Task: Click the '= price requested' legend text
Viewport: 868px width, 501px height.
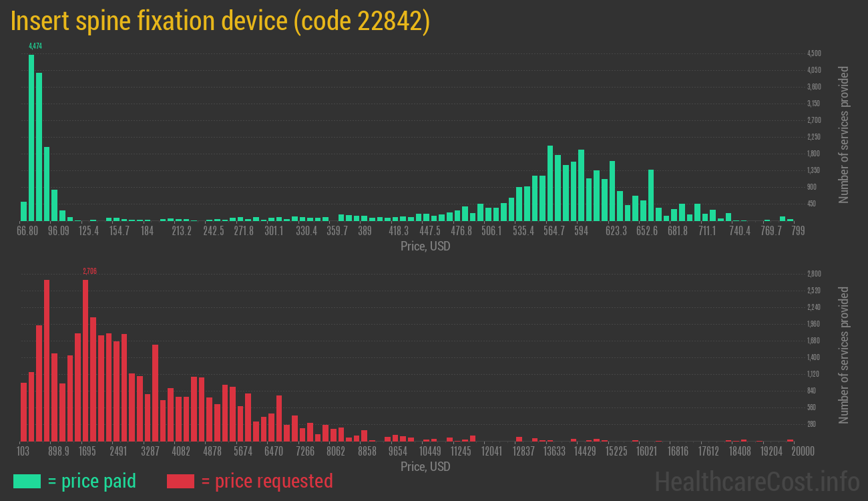Action: [266, 481]
